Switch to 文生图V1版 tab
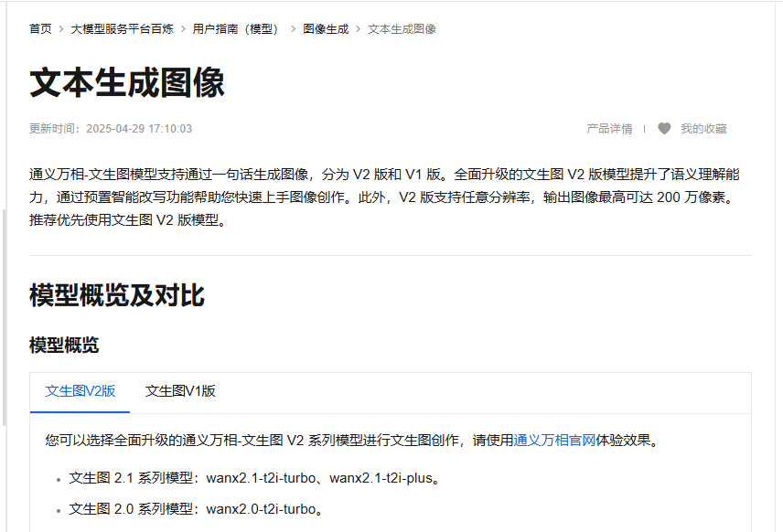783x532 pixels. click(x=180, y=391)
